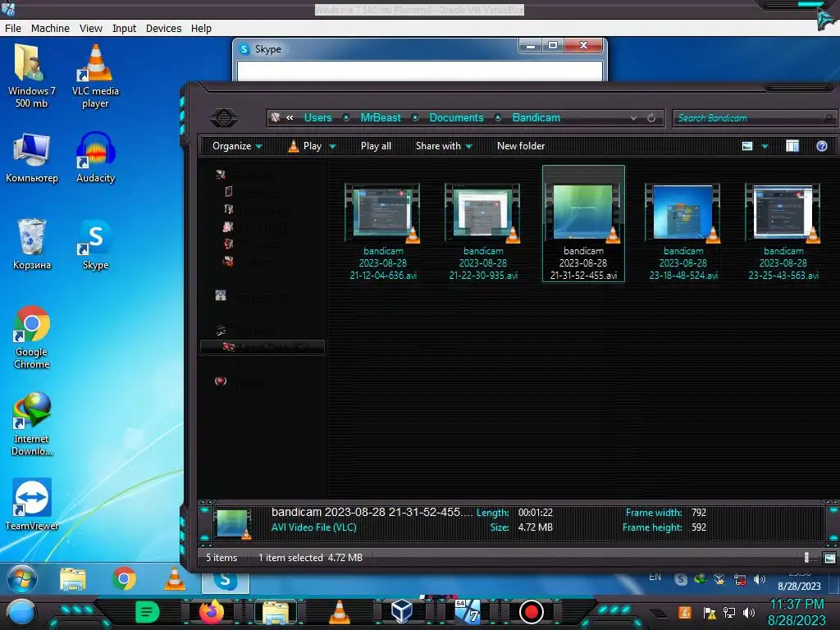Open the VirtualBox Input menu
This screenshot has height=630, width=840.
click(x=124, y=29)
